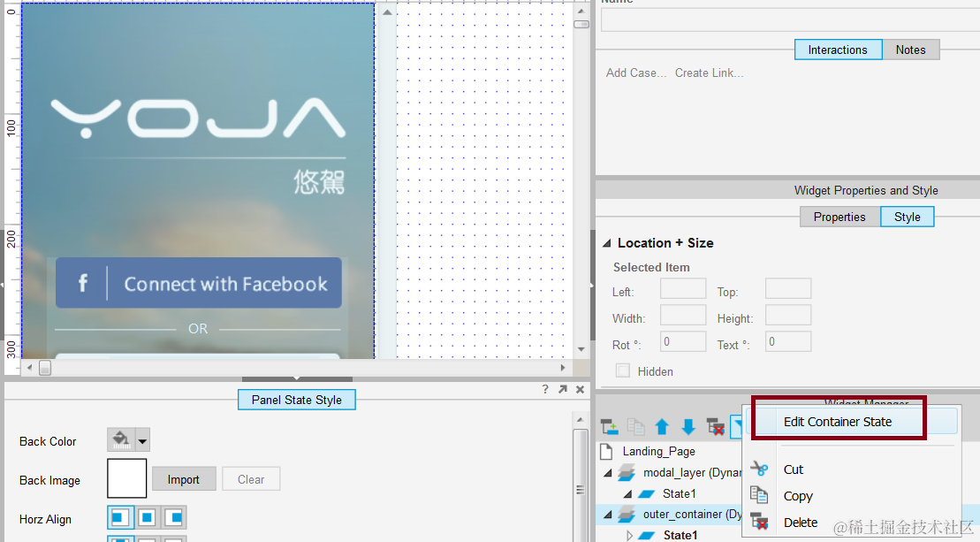Enable the Hidden checkbox

(x=625, y=370)
